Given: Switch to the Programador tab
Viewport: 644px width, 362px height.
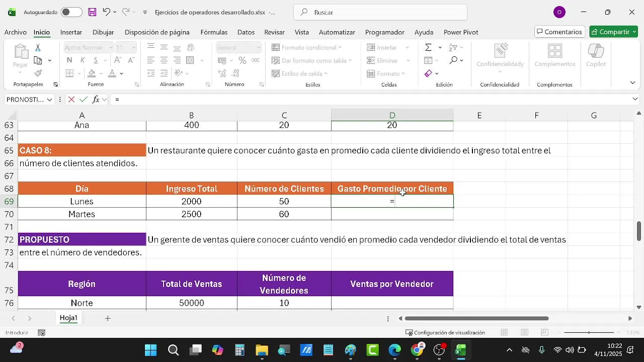Looking at the screenshot, I should [x=384, y=32].
